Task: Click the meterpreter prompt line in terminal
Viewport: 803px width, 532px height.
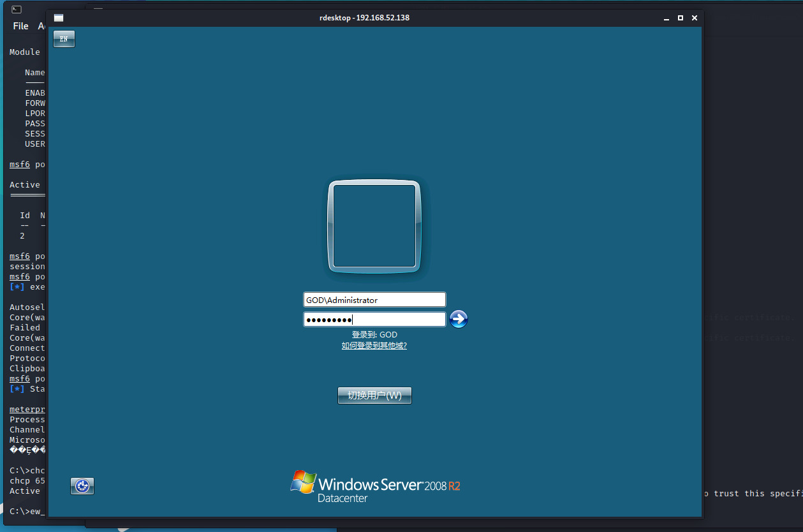Action: pyautogui.click(x=27, y=409)
